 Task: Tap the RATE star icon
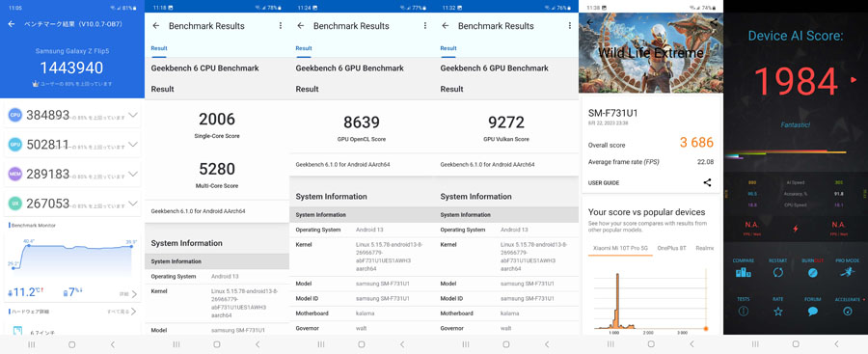(x=777, y=312)
